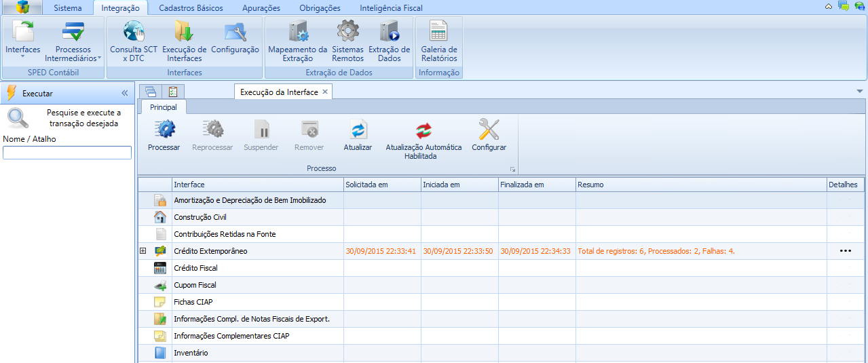This screenshot has width=868, height=363.
Task: Open the Configurar tools option
Action: pyautogui.click(x=489, y=135)
